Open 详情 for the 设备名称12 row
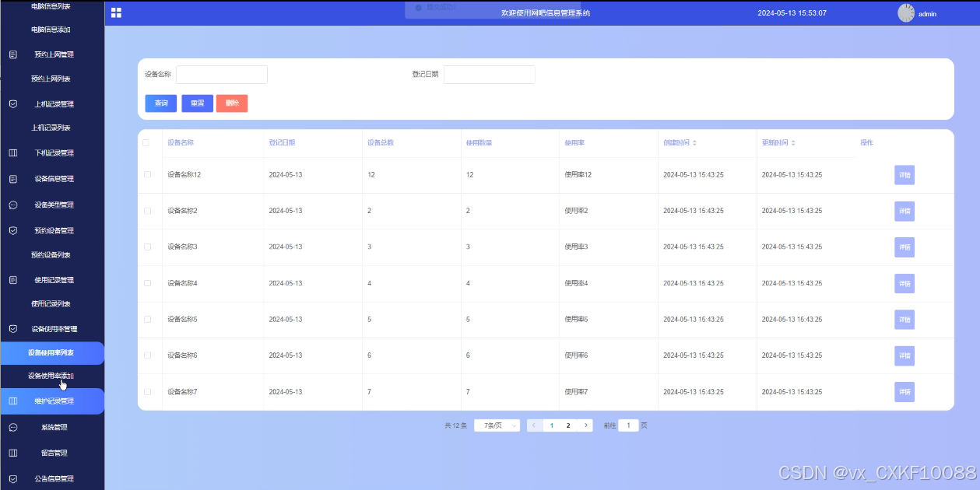 pyautogui.click(x=904, y=175)
